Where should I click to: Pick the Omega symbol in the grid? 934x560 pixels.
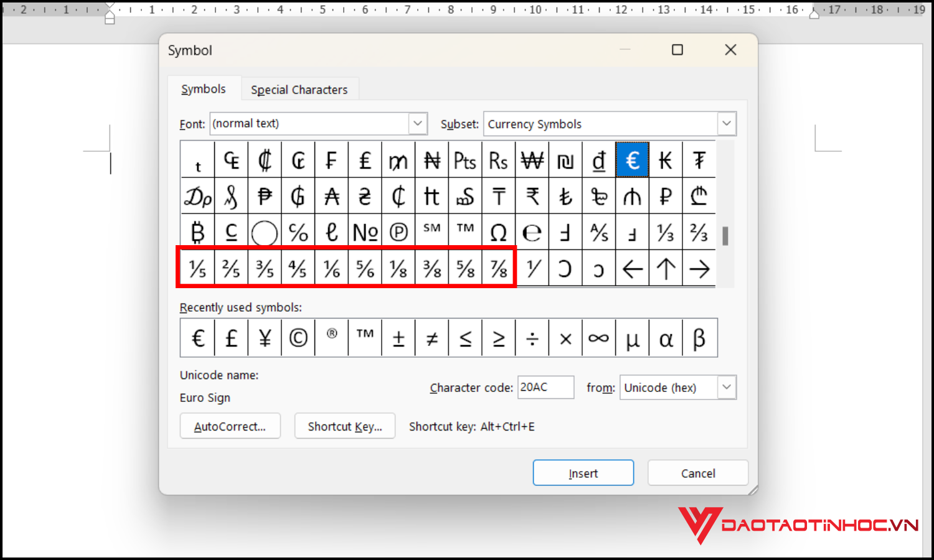pos(499,232)
